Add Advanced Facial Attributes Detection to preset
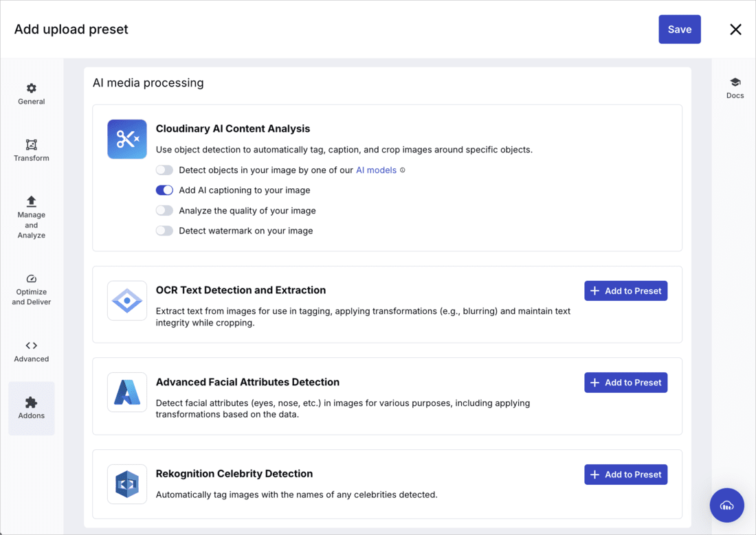The image size is (756, 535). coord(626,383)
